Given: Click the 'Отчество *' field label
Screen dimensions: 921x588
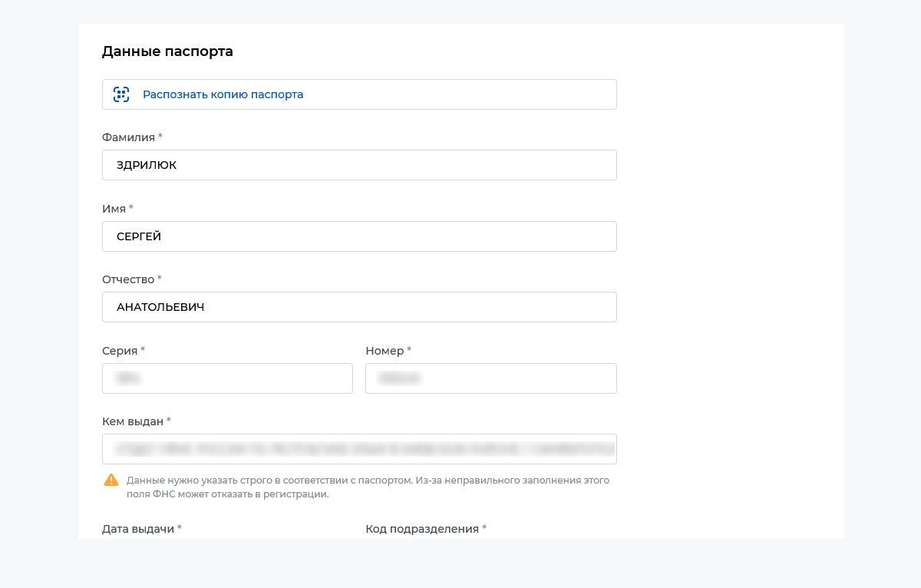Looking at the screenshot, I should click(x=128, y=279).
